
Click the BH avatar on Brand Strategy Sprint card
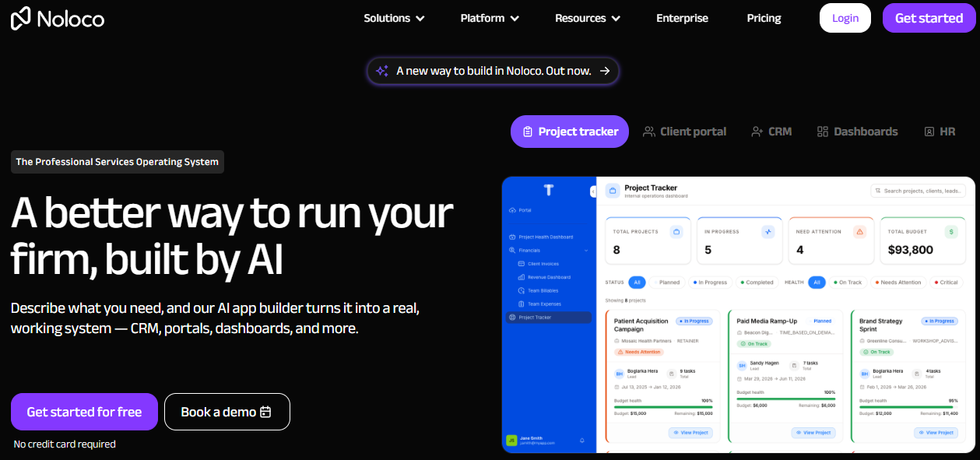[x=865, y=374]
